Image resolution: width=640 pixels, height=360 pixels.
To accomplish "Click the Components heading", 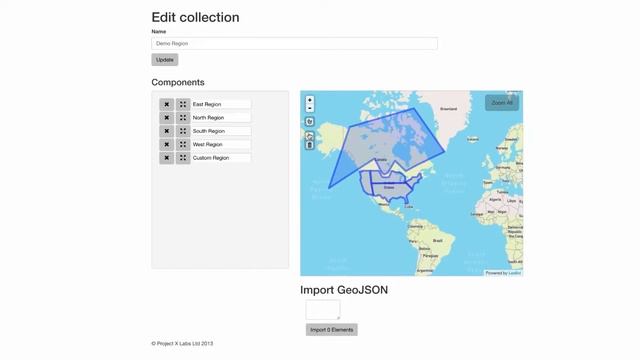I will 178,82.
